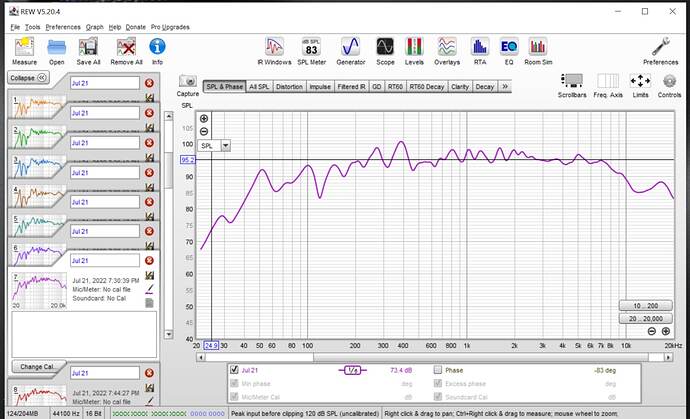Click the minus magnifier beside the 20..20,000 button
Viewport: 690px width, 419px height.
pyautogui.click(x=652, y=331)
